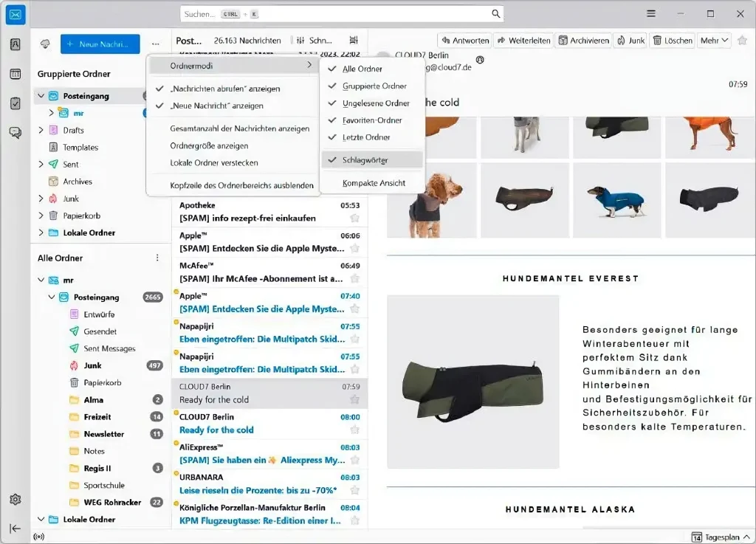
Task: Open the message list display options icon
Action: point(355,40)
